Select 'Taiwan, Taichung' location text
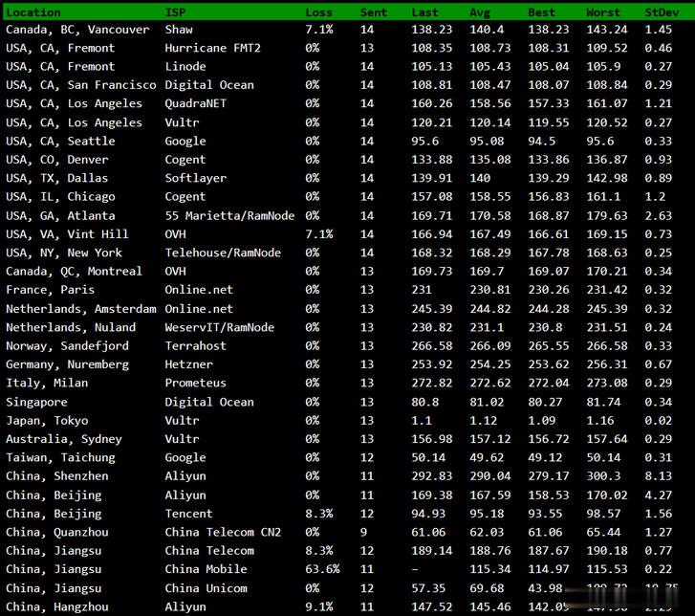The width and height of the screenshot is (695, 616). [60, 457]
